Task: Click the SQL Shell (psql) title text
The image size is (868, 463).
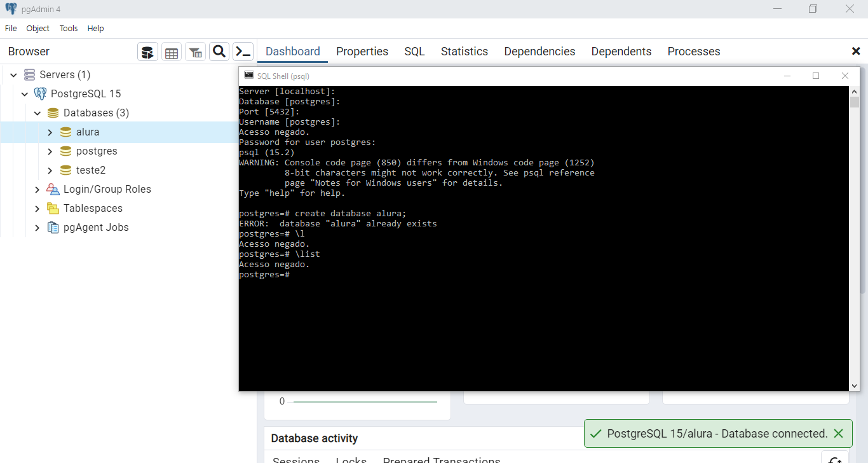Action: [x=283, y=76]
